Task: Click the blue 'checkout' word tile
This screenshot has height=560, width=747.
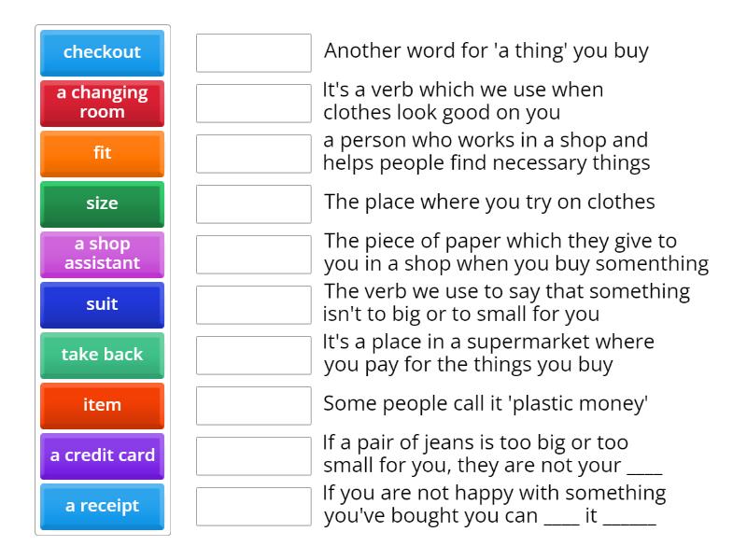Action: [102, 52]
